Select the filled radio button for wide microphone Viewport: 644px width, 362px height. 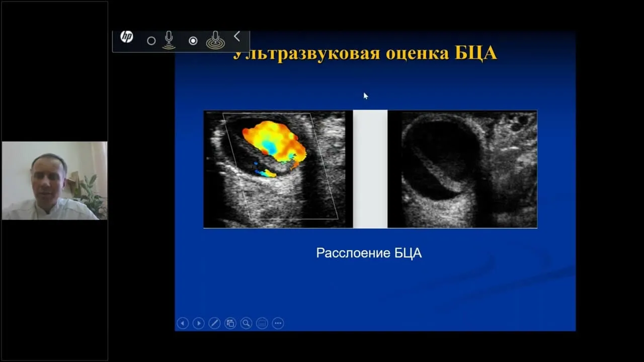coord(193,41)
